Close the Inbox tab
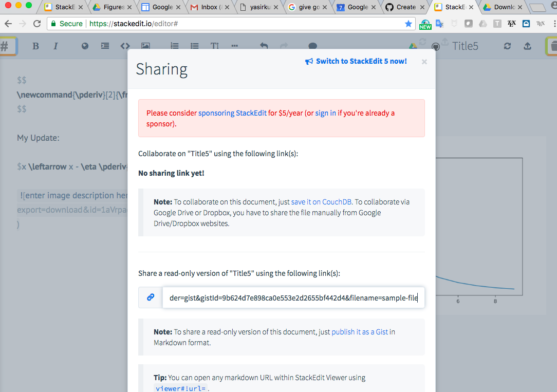 point(227,7)
